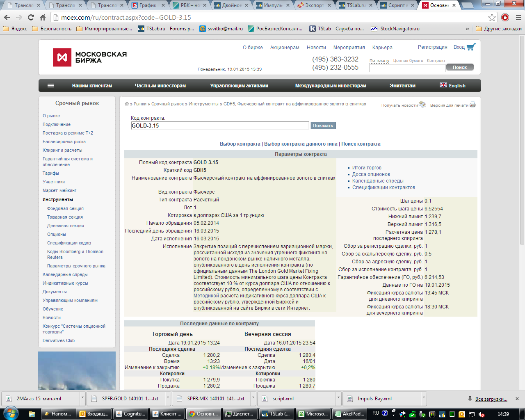Open dropdown arrow for SPFB.GOLD download
This screenshot has height=420, width=525.
click(168, 398)
